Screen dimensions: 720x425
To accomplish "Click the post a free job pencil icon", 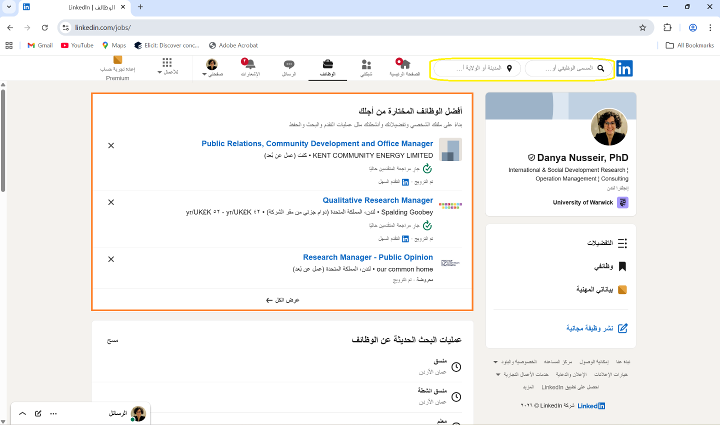I will (x=622, y=328).
